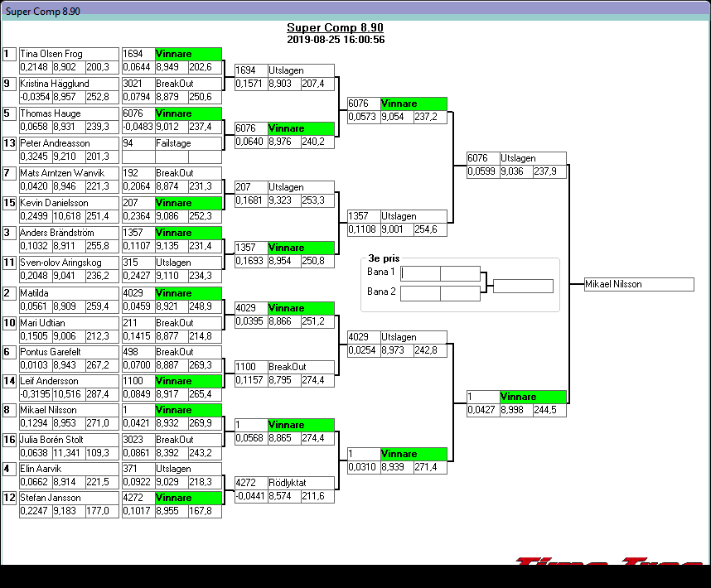711x588 pixels.
Task: Click the 3e pris winner result box
Action: (x=522, y=286)
